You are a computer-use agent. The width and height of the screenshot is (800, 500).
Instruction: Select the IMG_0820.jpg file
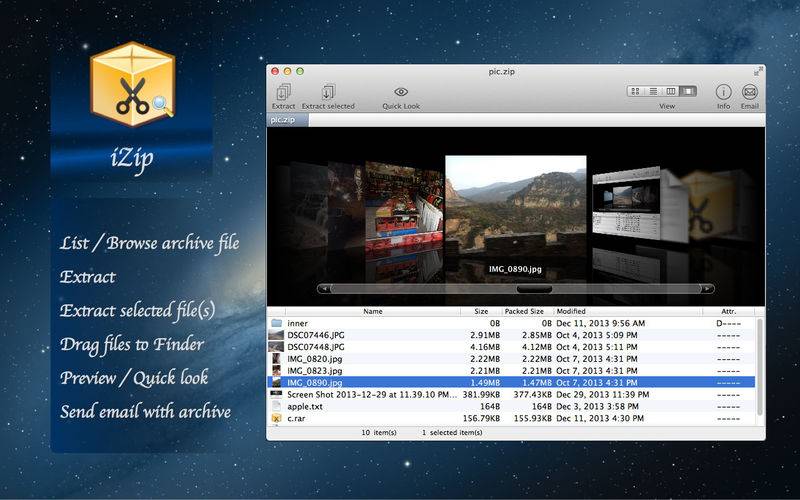click(511, 359)
